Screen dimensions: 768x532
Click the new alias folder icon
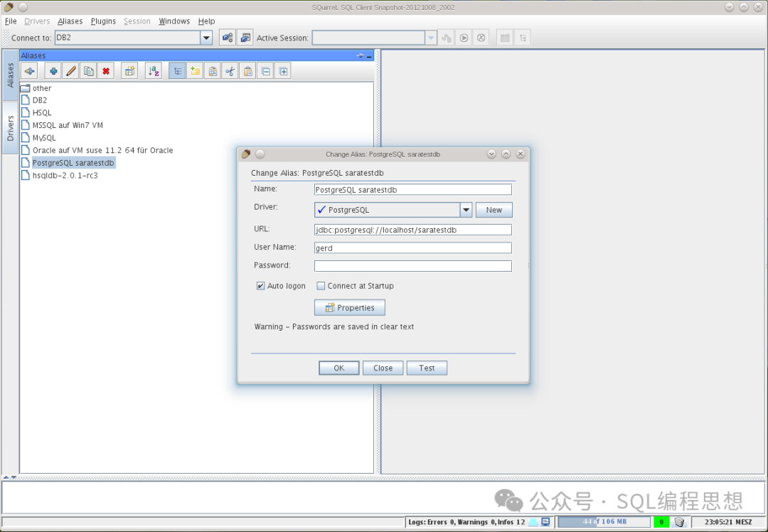click(x=195, y=71)
